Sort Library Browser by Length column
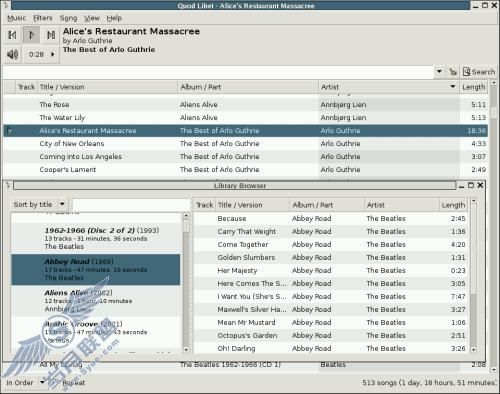The width and height of the screenshot is (500, 394). pos(453,205)
